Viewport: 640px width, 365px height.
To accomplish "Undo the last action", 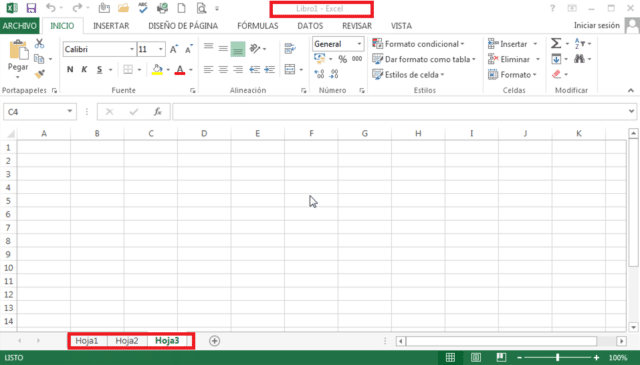I will pos(51,8).
